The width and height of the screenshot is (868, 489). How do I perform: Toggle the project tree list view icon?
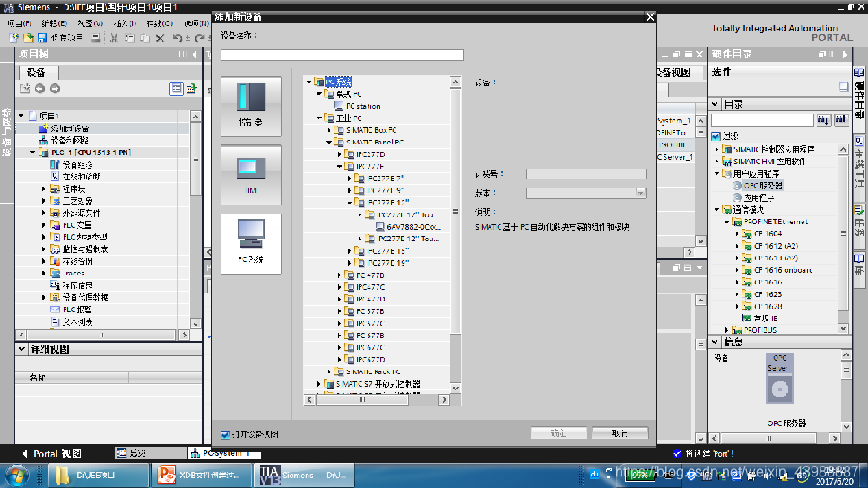click(176, 89)
